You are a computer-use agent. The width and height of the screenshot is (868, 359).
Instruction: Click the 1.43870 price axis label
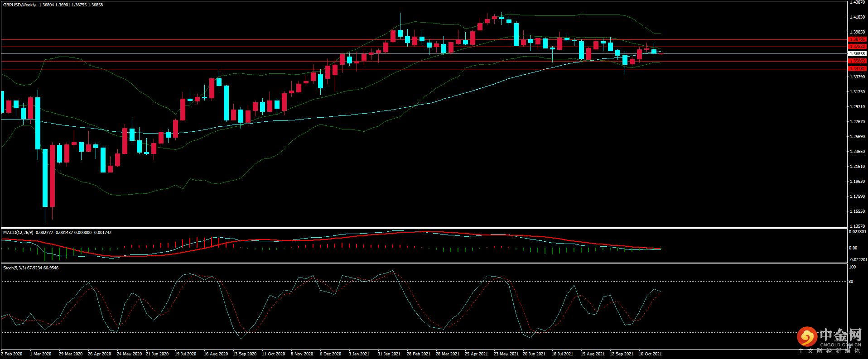tap(857, 2)
